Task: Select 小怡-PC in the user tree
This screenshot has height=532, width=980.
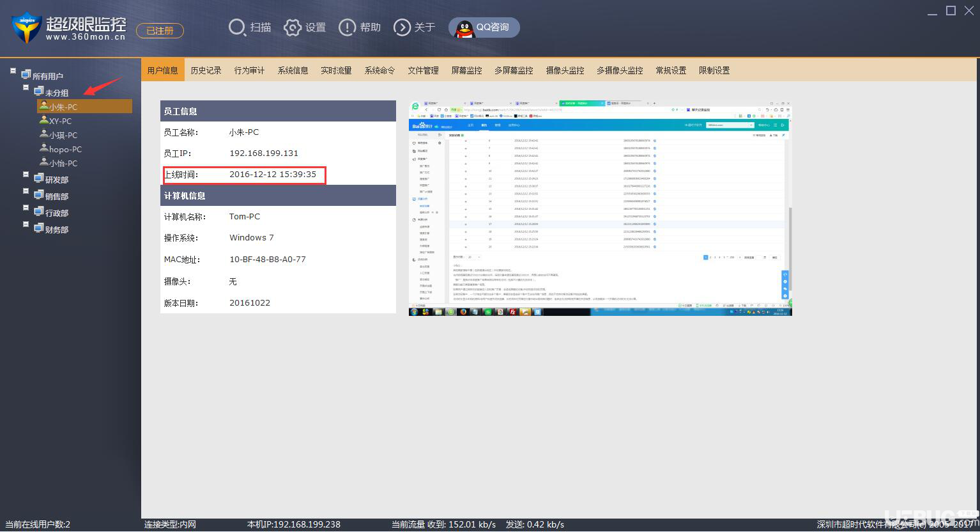Action: click(63, 163)
